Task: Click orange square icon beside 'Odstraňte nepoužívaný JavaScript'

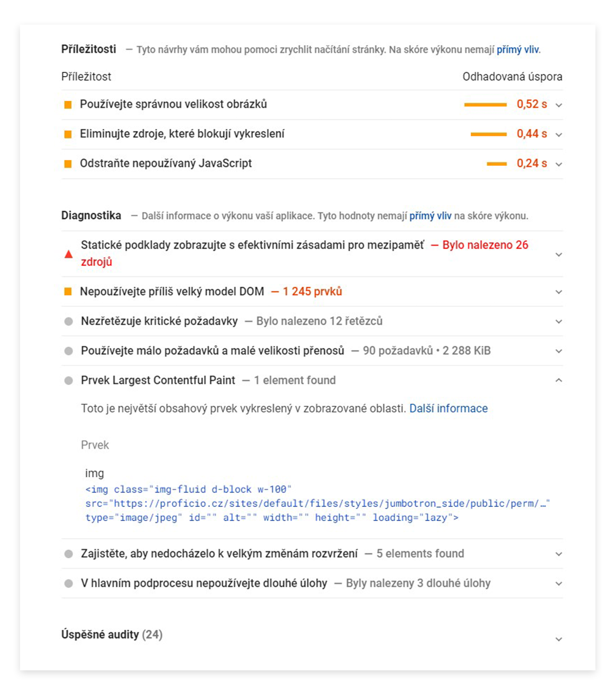Action: (x=68, y=164)
